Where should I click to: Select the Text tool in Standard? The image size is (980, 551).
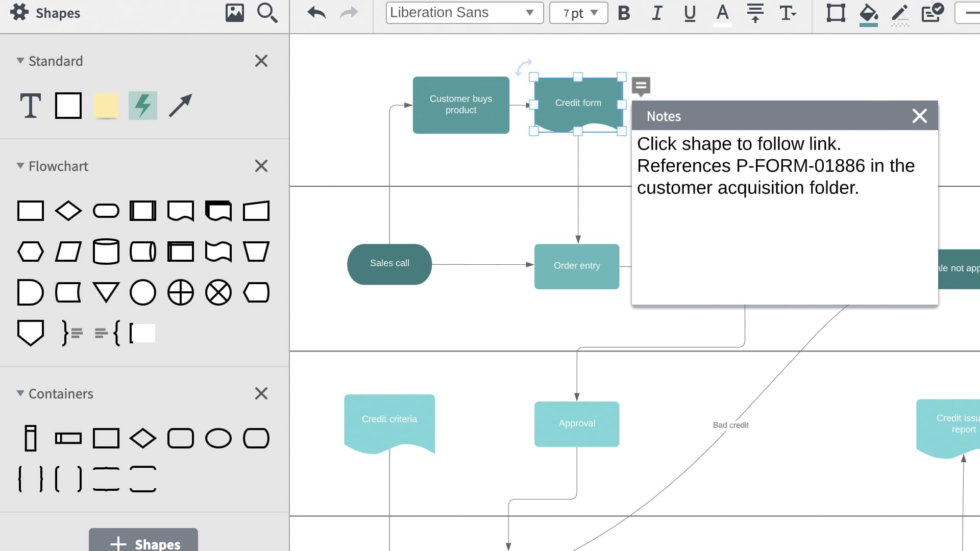[30, 106]
